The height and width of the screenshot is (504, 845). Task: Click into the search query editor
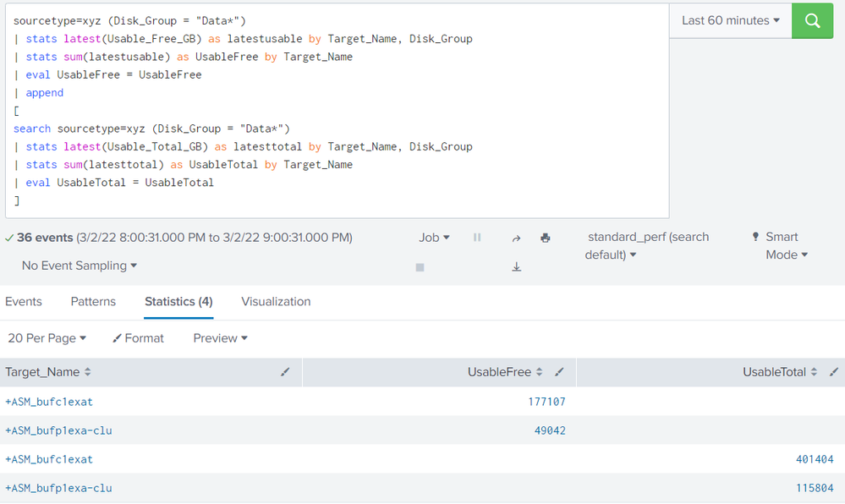[337, 111]
